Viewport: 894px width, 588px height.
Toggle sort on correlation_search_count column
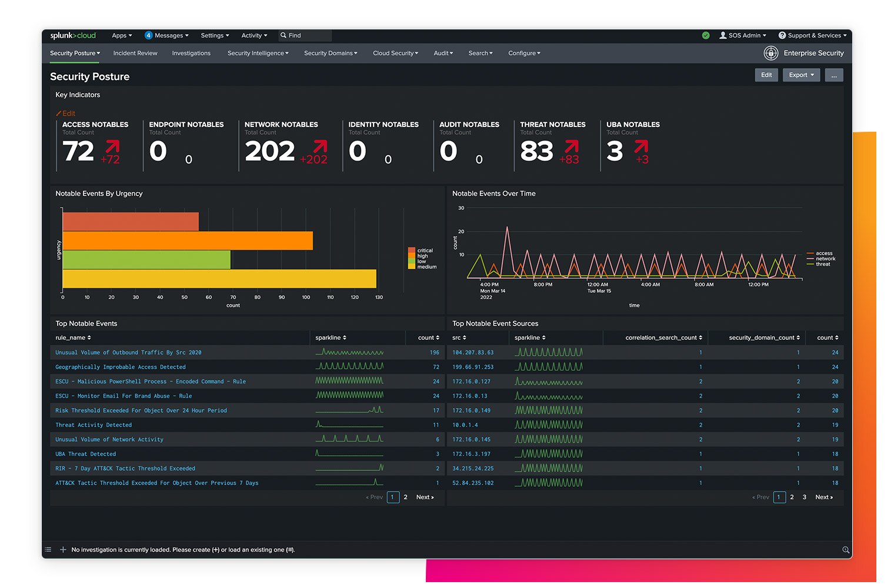coord(663,338)
